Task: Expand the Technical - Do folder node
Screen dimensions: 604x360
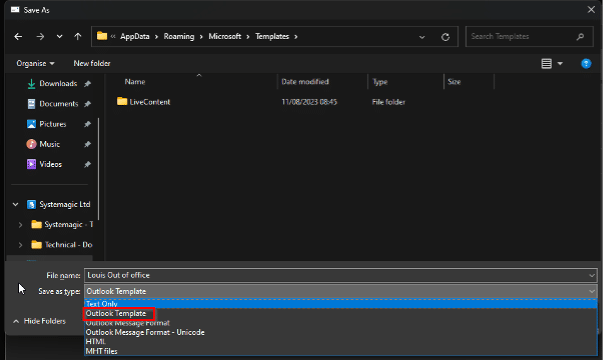Action: (20, 245)
